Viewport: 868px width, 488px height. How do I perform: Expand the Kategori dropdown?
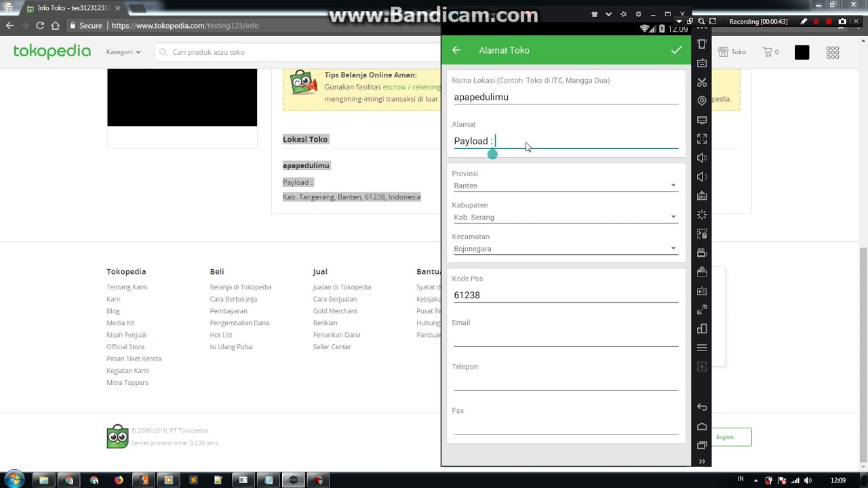coord(123,52)
